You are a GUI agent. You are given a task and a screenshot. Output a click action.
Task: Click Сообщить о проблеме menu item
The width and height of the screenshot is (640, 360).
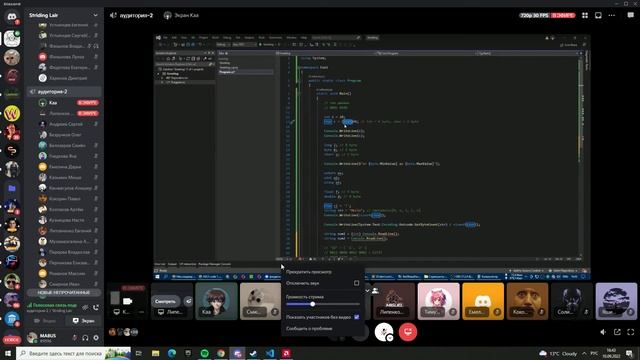pos(322,329)
